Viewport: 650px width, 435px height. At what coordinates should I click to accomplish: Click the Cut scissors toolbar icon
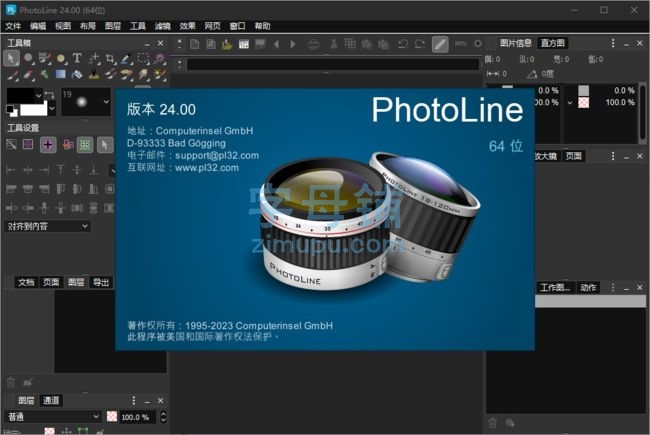coord(333,44)
